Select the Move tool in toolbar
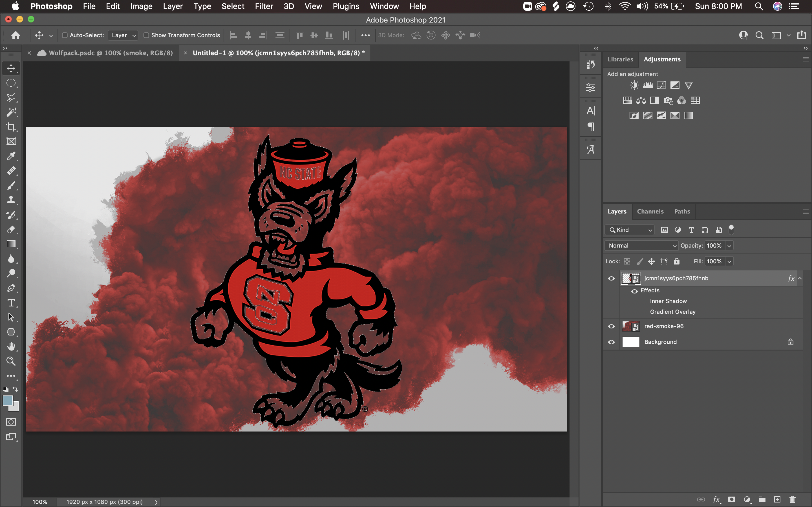Viewport: 812px width, 507px height. (x=11, y=68)
